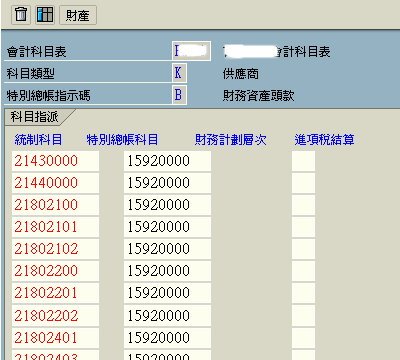Screen dimensions: 400x360
Task: Open the table columns layout icon
Action: pos(45,14)
